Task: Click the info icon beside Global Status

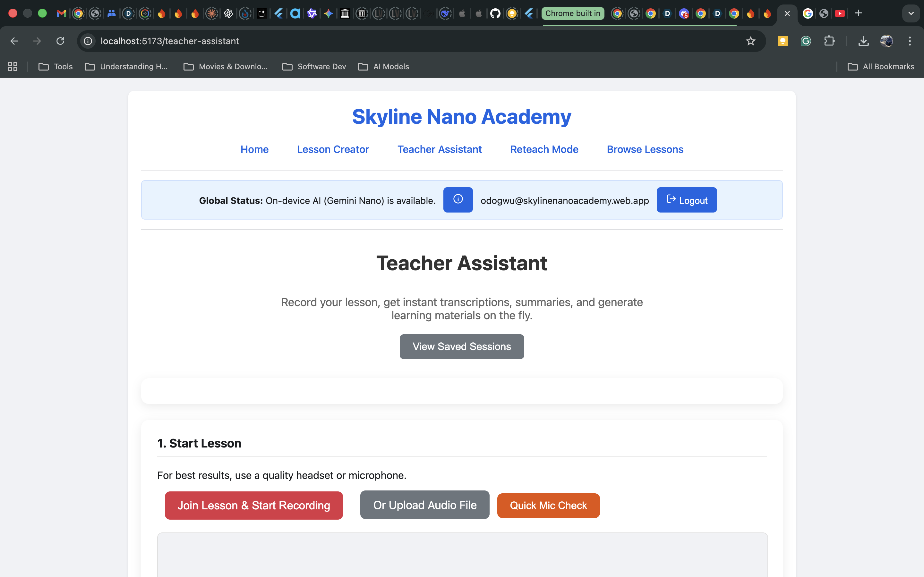Action: tap(458, 200)
